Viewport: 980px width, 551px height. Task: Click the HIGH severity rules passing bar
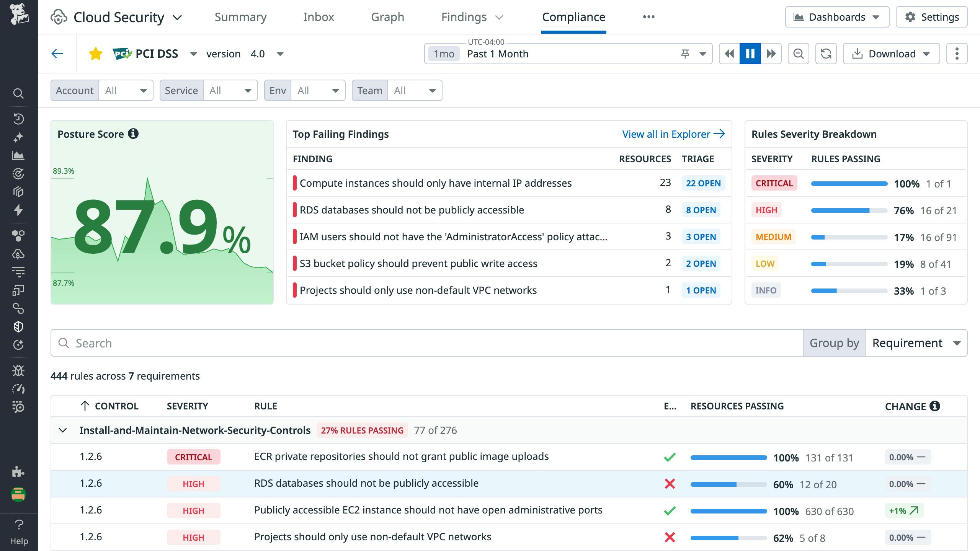(849, 210)
